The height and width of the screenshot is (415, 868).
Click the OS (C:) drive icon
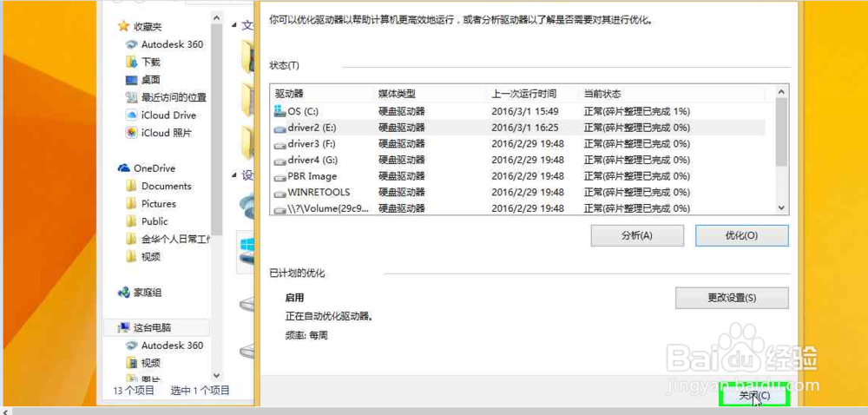coord(279,111)
